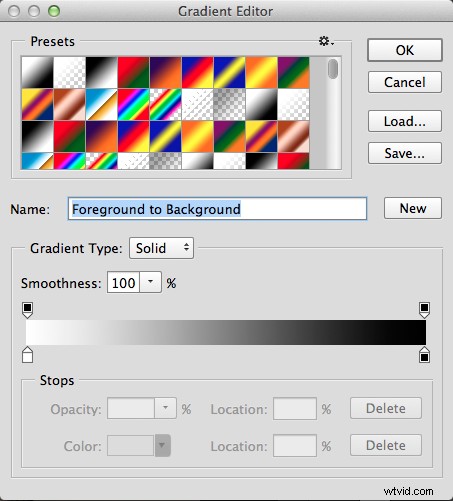This screenshot has width=453, height=501.
Task: Select the black-to-white first preset thumbnail
Action: [37, 72]
